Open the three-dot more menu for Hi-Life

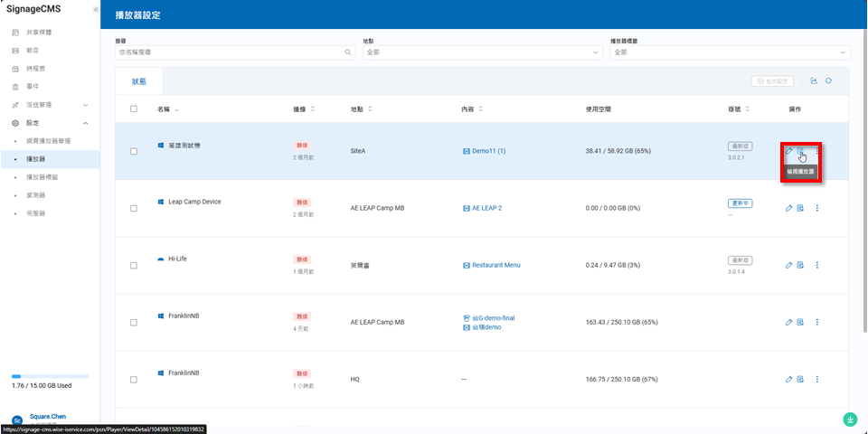click(817, 265)
